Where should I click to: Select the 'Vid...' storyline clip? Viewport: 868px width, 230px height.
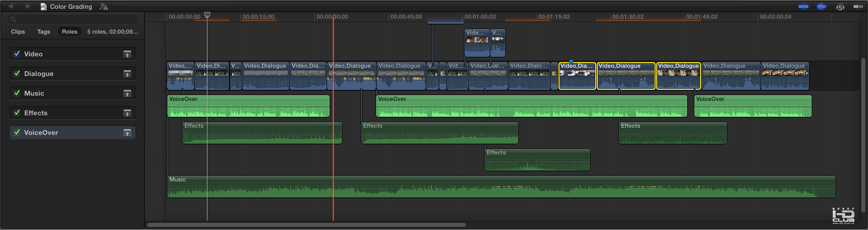457,76
